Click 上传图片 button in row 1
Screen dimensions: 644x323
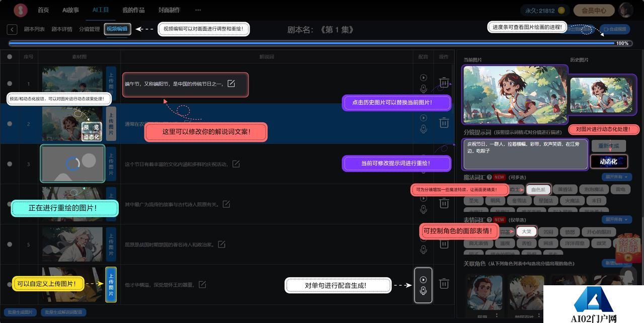tap(111, 84)
